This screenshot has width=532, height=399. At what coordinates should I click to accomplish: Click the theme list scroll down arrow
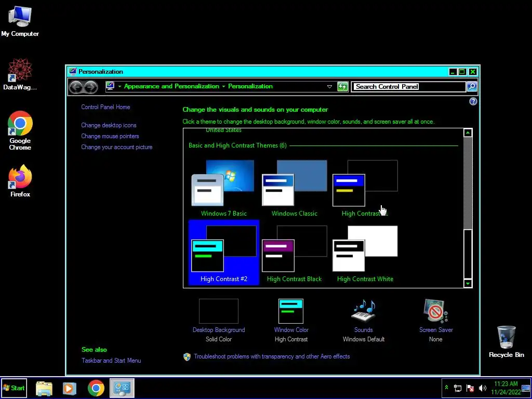(x=468, y=283)
